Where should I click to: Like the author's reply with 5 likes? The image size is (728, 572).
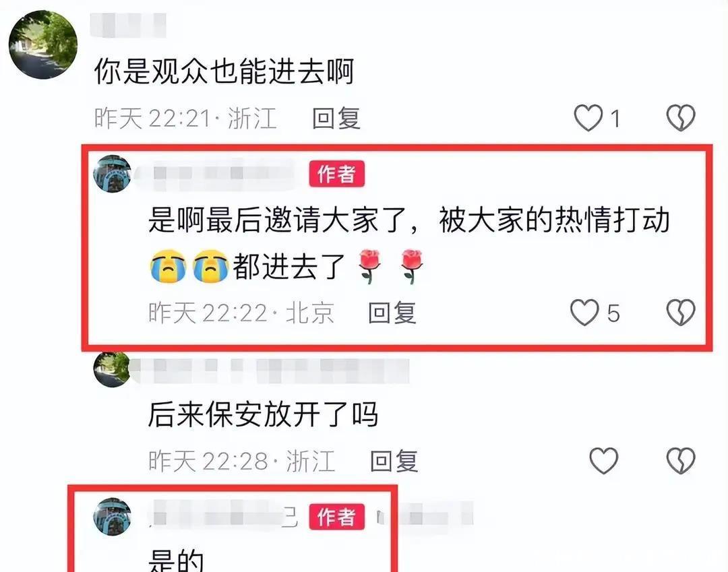[x=584, y=312]
